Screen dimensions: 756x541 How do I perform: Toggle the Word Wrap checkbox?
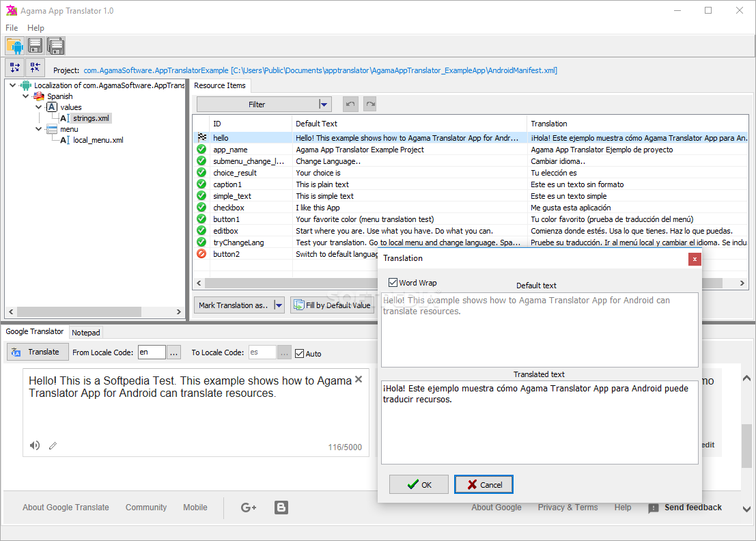(393, 283)
